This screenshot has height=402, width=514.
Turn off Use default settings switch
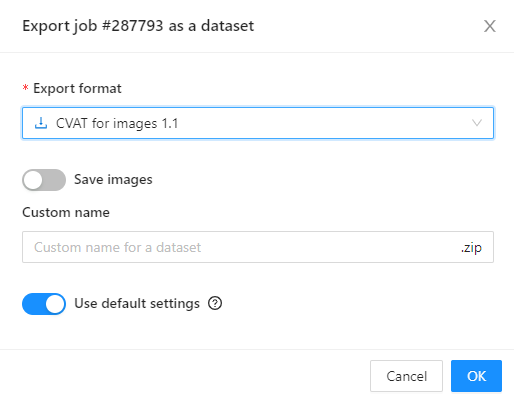tap(44, 304)
